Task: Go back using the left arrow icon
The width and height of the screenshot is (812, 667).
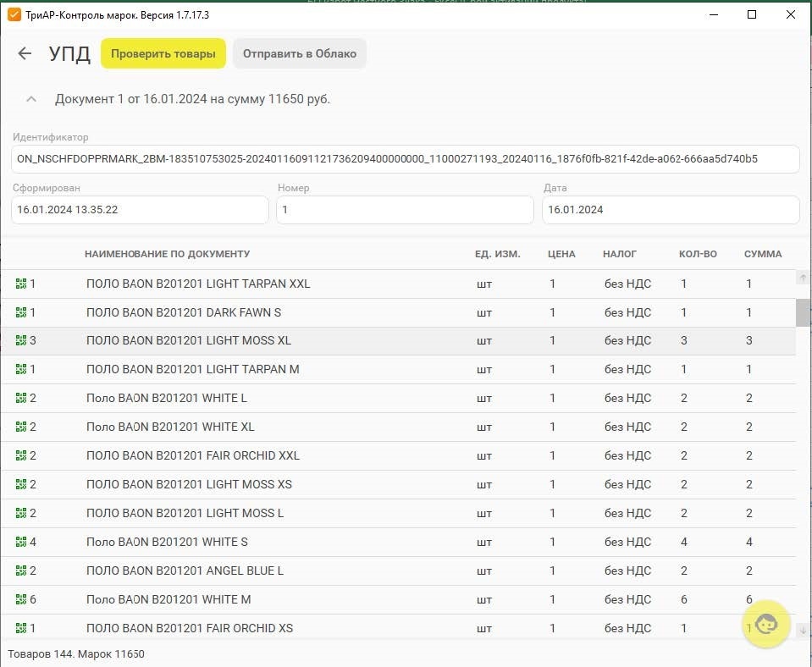Action: coord(25,53)
